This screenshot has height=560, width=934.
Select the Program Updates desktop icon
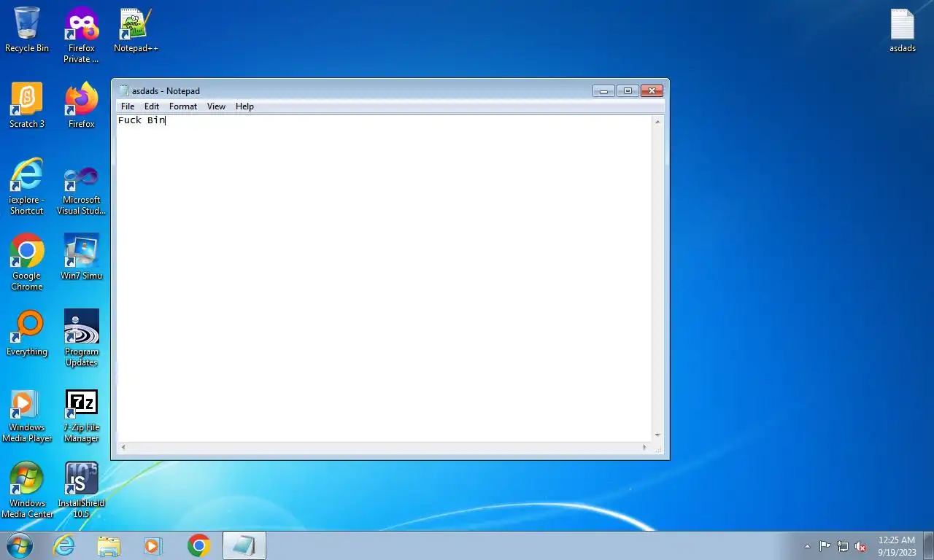click(x=81, y=338)
